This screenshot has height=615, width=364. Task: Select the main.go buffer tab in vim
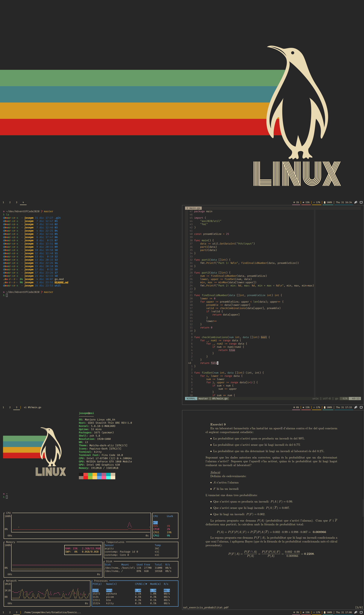pos(193,208)
